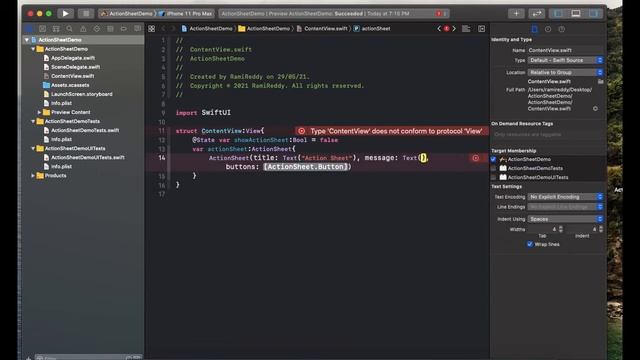Click ContentView.swift in jump bar
640x360 pixels.
[326, 29]
